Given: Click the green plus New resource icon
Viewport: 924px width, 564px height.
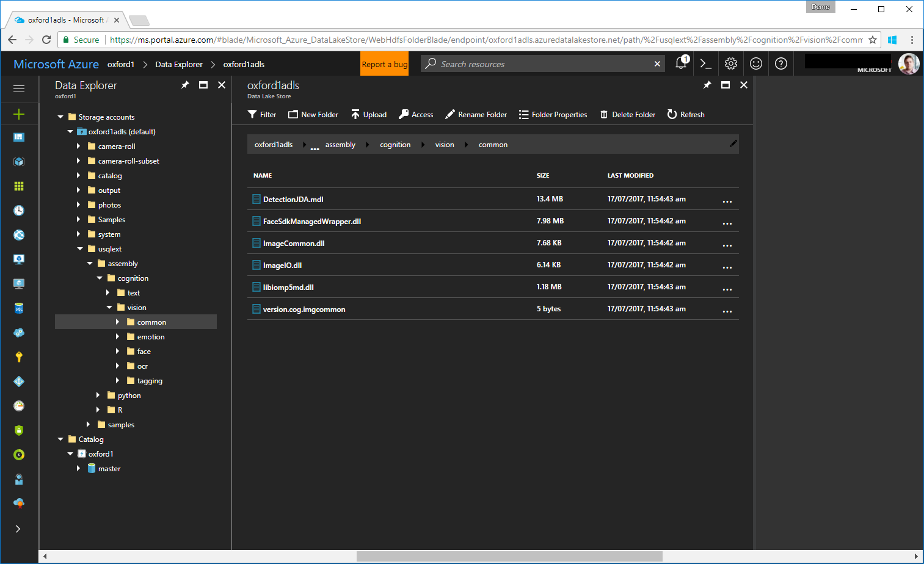Looking at the screenshot, I should 19,114.
